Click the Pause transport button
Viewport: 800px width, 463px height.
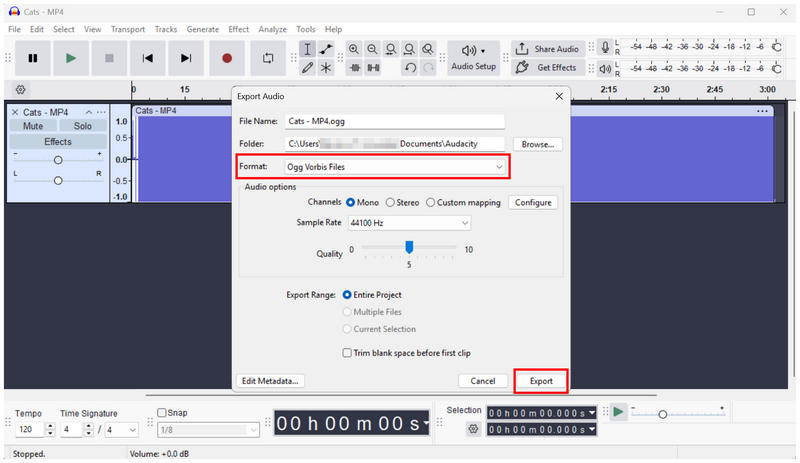tap(33, 58)
